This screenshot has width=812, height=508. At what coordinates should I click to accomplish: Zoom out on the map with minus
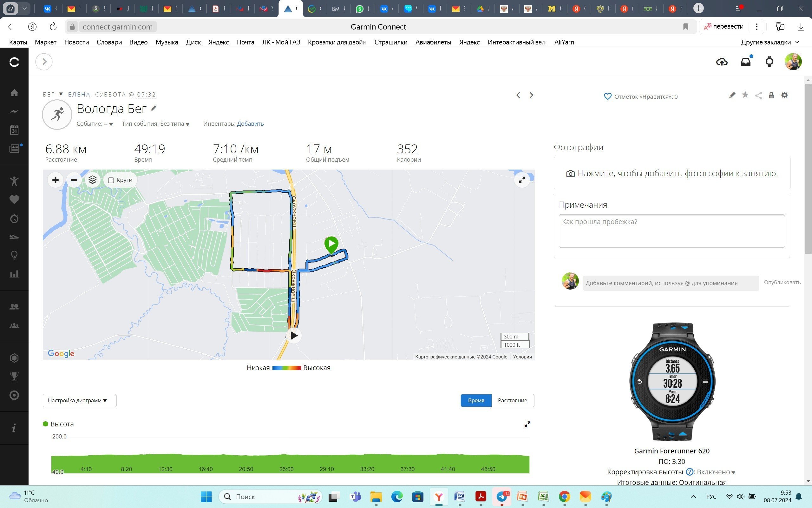[74, 180]
